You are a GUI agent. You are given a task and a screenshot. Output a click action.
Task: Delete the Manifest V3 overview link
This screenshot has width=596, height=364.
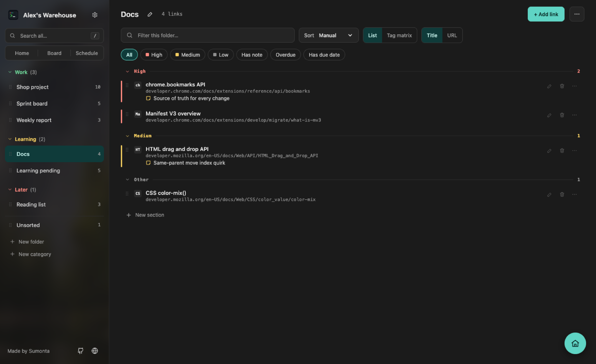pos(562,115)
